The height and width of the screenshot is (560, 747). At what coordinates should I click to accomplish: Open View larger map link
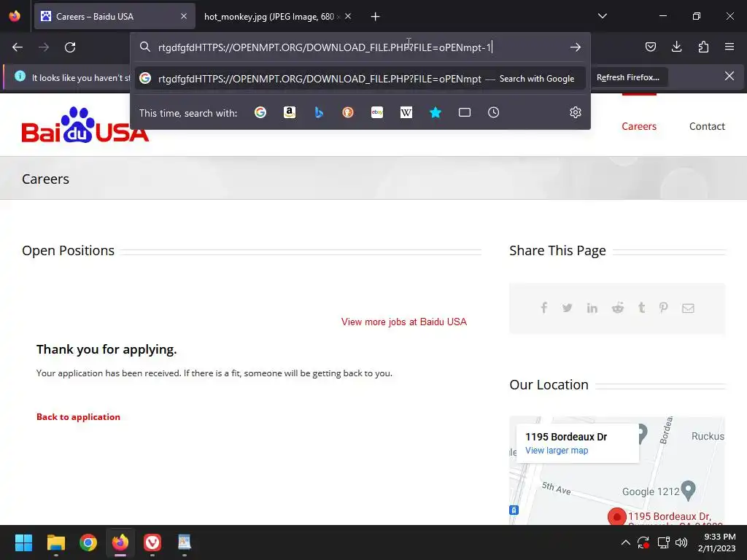557,451
